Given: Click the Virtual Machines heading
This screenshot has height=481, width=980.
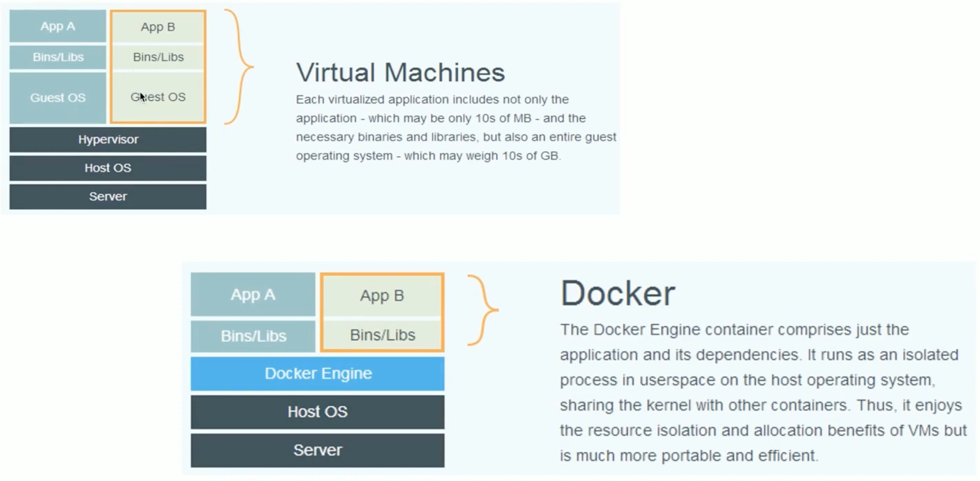Looking at the screenshot, I should pos(400,72).
